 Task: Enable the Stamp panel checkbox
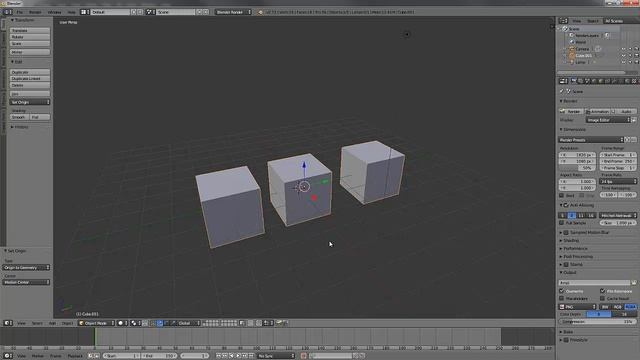point(566,264)
